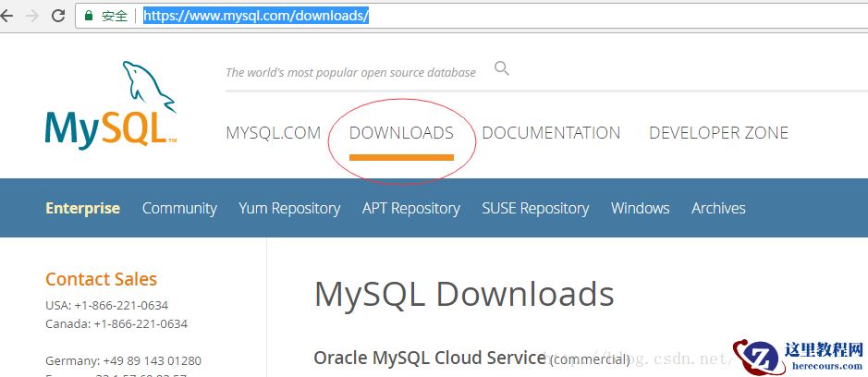Image resolution: width=868 pixels, height=377 pixels.
Task: Open Archives submenu item
Action: click(718, 208)
